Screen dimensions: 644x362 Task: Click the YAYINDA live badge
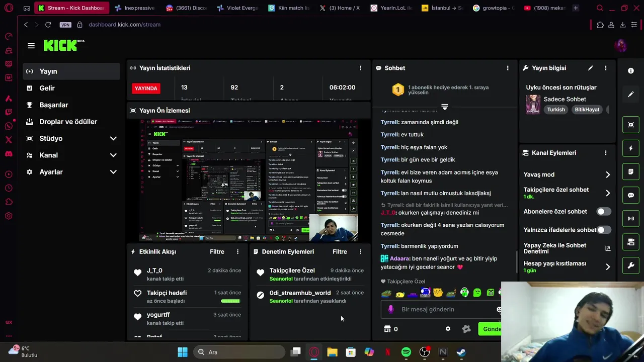[x=146, y=88]
